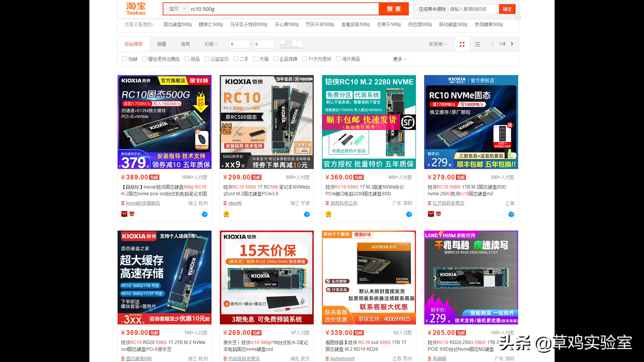This screenshot has height=362, width=644.
Task: Click heart badge under 弘笠数码专营店
Action: coord(438,214)
